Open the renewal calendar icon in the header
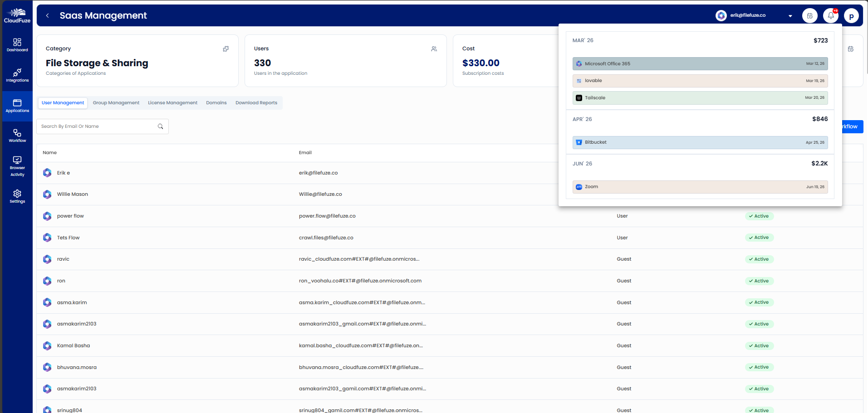868x413 pixels. (x=809, y=15)
